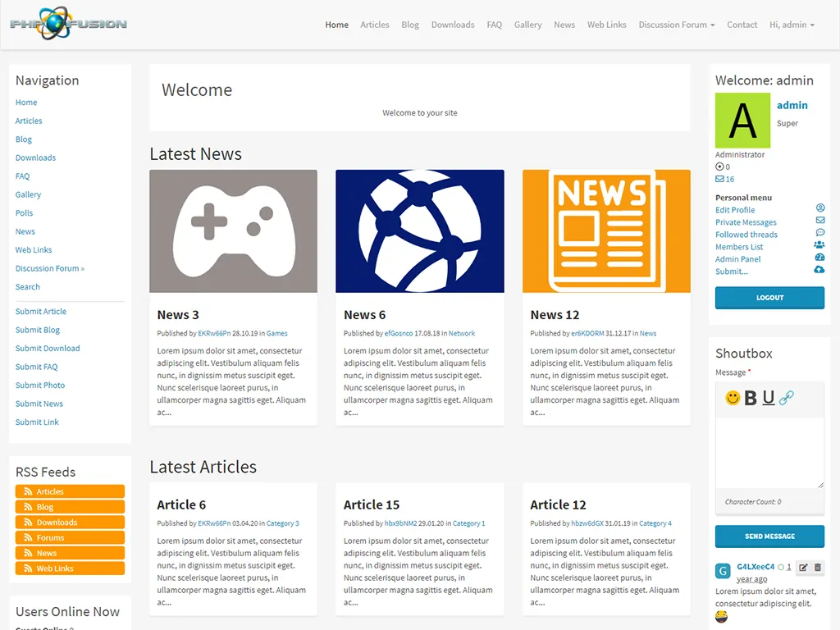Open admin profile name link
840x630 pixels.
[792, 105]
